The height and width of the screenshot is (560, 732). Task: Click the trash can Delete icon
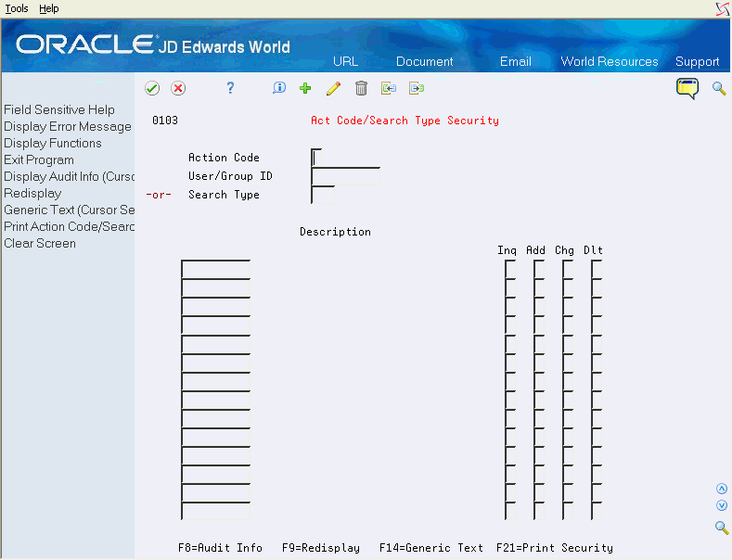pyautogui.click(x=361, y=88)
